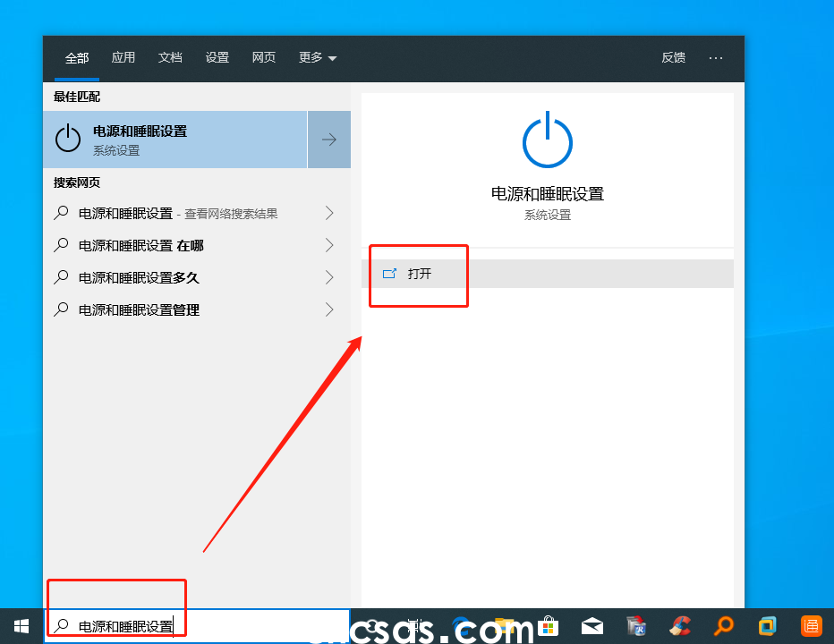Switch to the 文档 search tab
The height and width of the screenshot is (644, 834).
(x=170, y=57)
